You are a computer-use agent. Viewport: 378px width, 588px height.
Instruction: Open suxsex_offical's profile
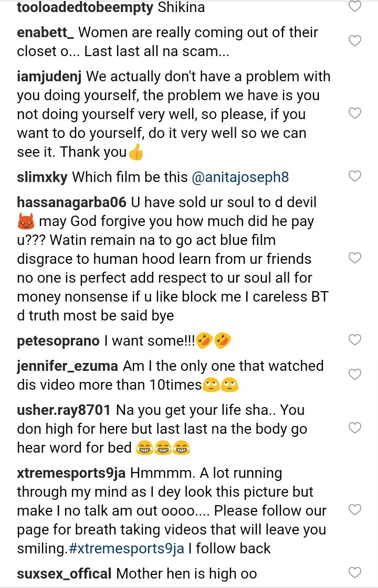pyautogui.click(x=64, y=573)
